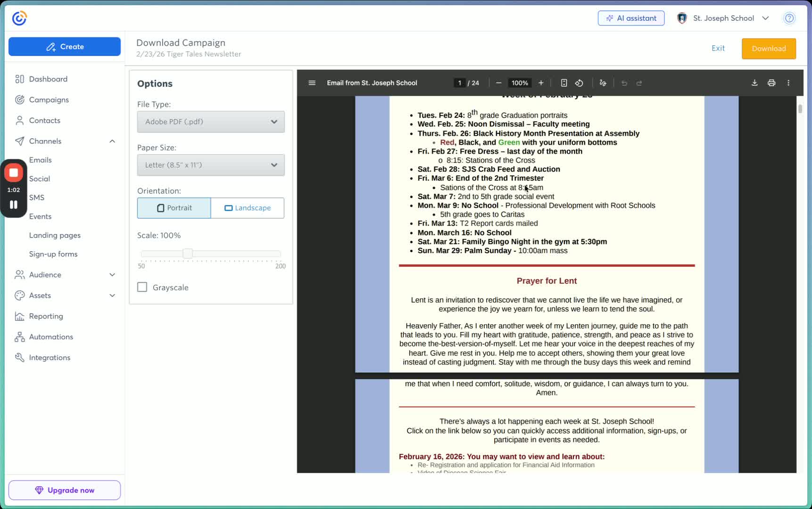Image resolution: width=812 pixels, height=509 pixels.
Task: Select Portrait orientation
Action: [174, 208]
